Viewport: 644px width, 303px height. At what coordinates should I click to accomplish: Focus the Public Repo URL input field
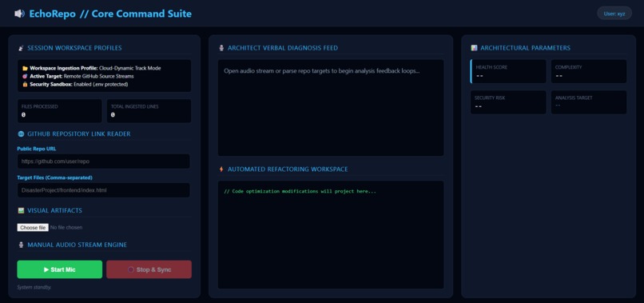(104, 161)
